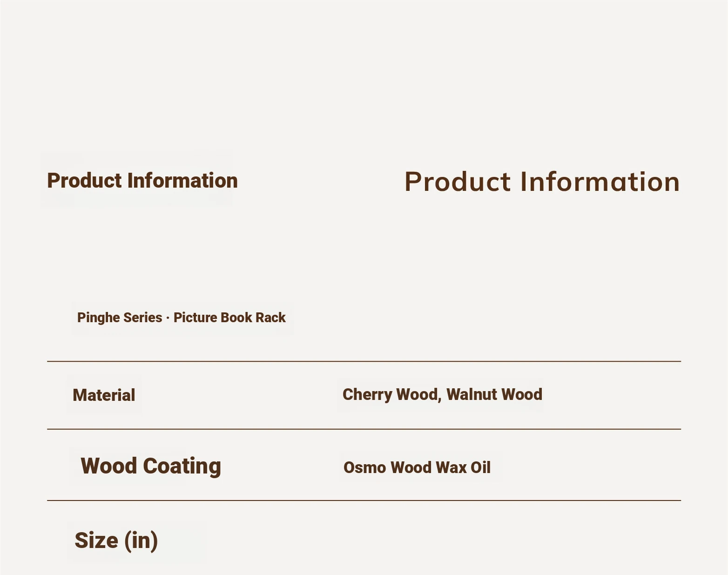Click the words "Walnut Wood"
The height and width of the screenshot is (575, 728).
click(x=494, y=394)
